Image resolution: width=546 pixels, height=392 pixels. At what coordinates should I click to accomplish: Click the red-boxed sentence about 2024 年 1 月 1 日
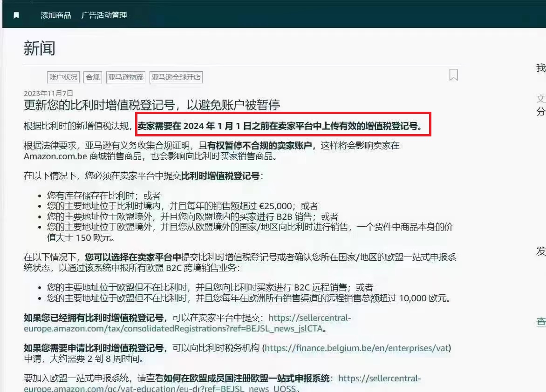click(282, 126)
